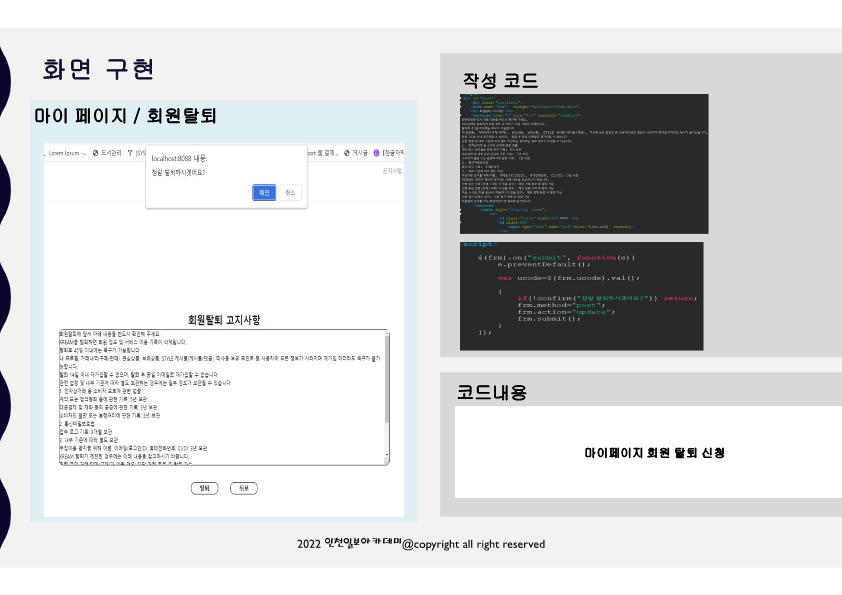Screen dimensions: 842x595
Task: Click the scroll-down arrow in notice textarea
Action: [387, 456]
